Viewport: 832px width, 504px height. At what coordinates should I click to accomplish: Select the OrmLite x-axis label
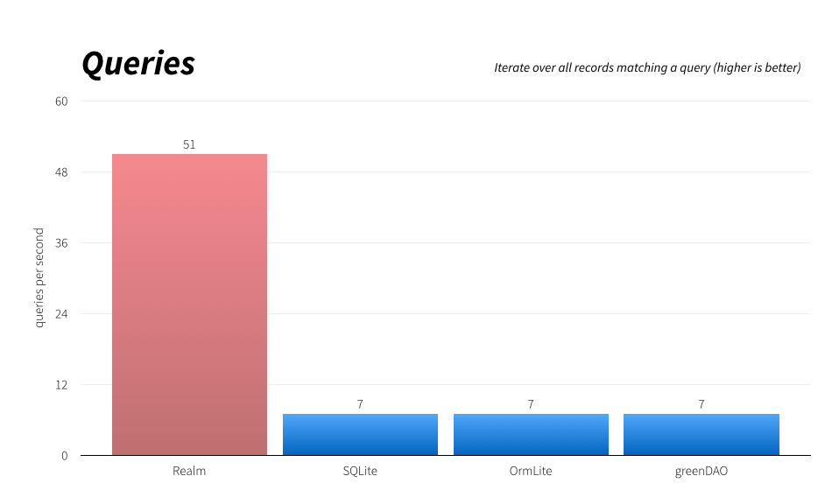531,472
